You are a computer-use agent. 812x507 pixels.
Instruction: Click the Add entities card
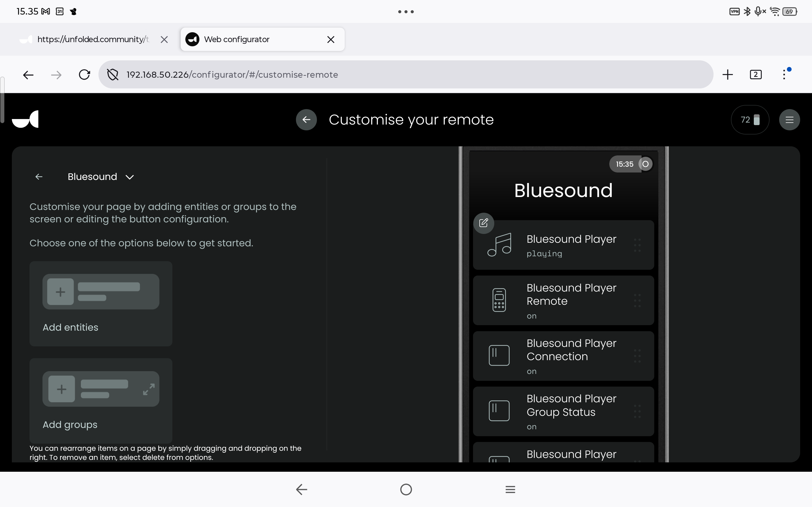pyautogui.click(x=101, y=304)
